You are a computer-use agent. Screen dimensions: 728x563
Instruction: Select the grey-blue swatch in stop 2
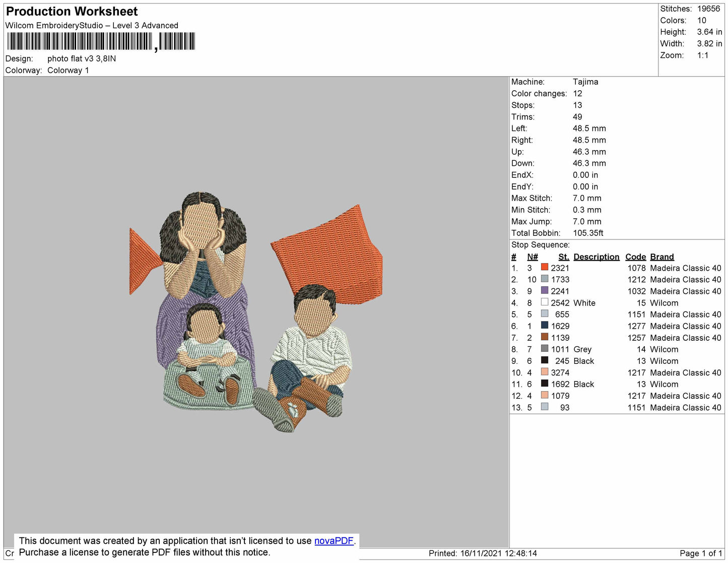point(544,279)
